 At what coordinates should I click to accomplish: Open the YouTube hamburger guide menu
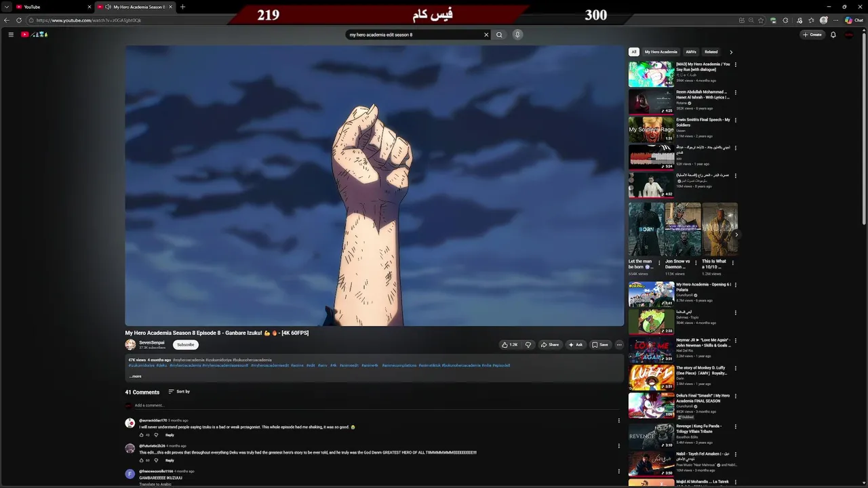pyautogui.click(x=11, y=35)
